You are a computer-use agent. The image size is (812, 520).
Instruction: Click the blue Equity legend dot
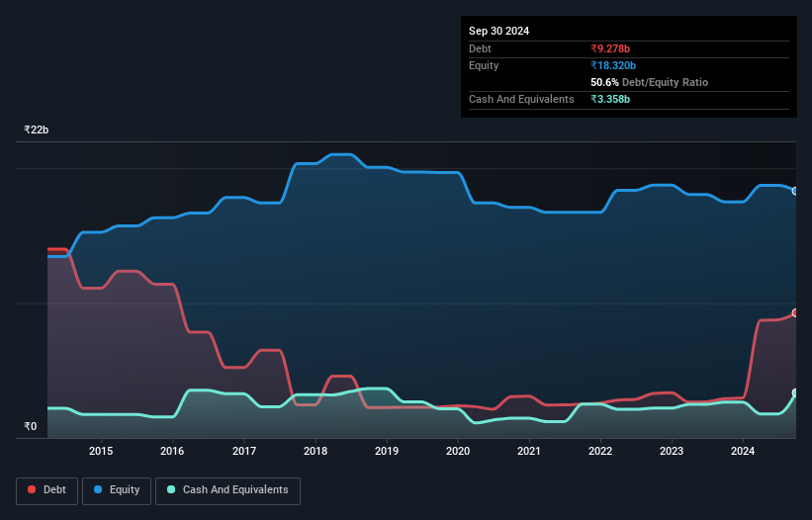point(98,489)
